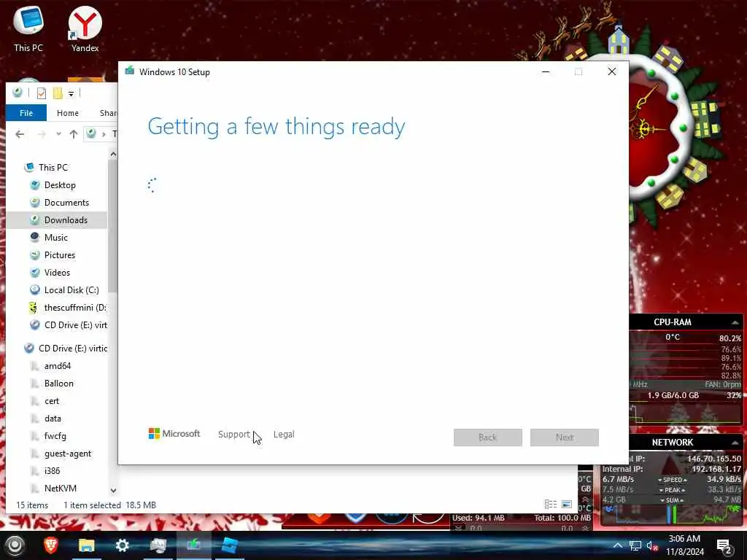The image size is (747, 560).
Task: Click navigation pane scroll down arrow
Action: (113, 490)
